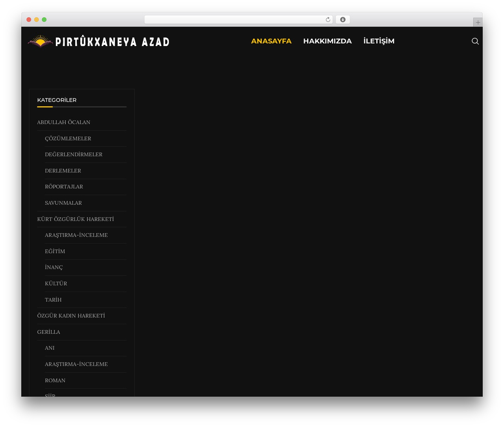
Task: Open RÖPORTAJLAR subcategory
Action: pos(64,187)
